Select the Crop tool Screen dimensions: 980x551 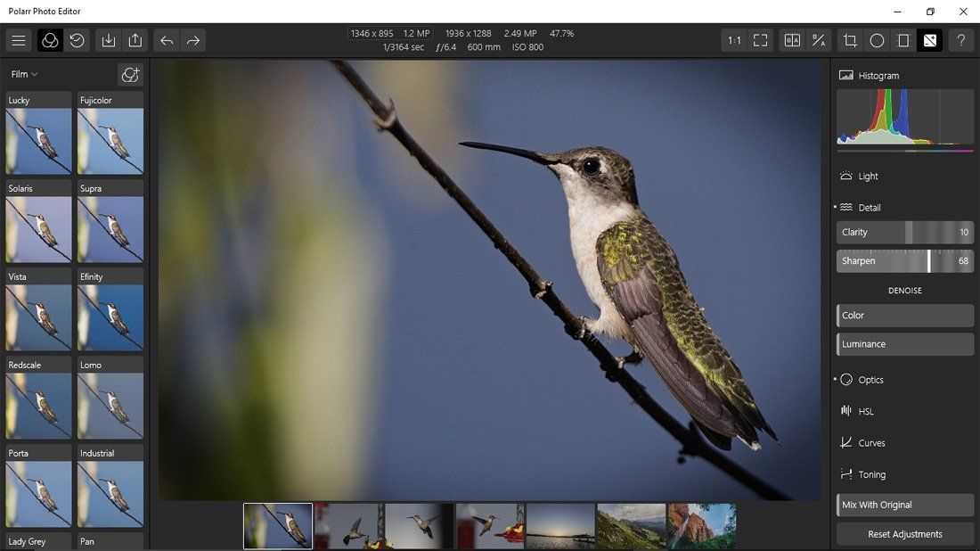(x=850, y=41)
